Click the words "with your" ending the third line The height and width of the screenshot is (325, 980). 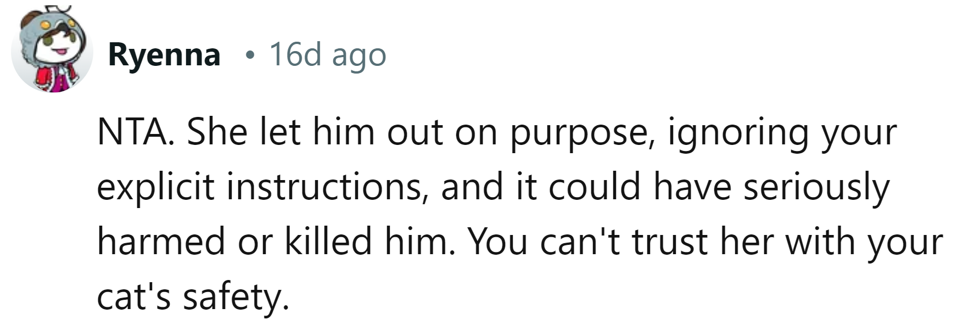coord(864,242)
